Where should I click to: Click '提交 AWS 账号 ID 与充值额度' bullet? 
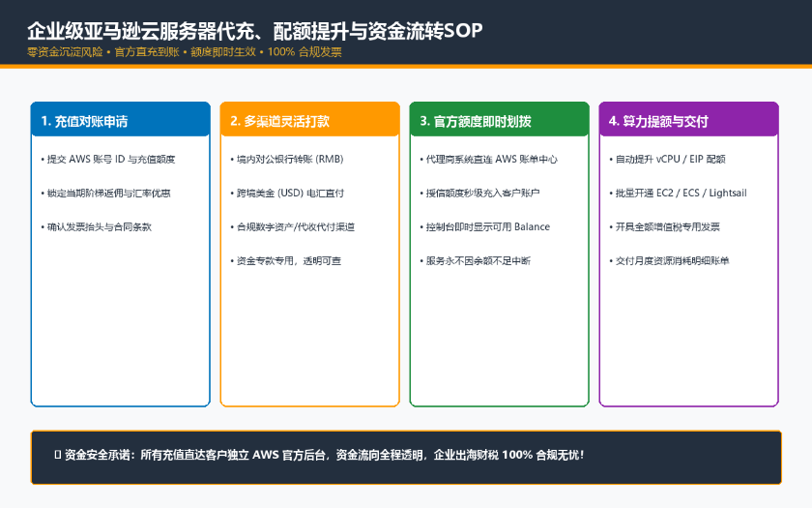click(x=108, y=159)
